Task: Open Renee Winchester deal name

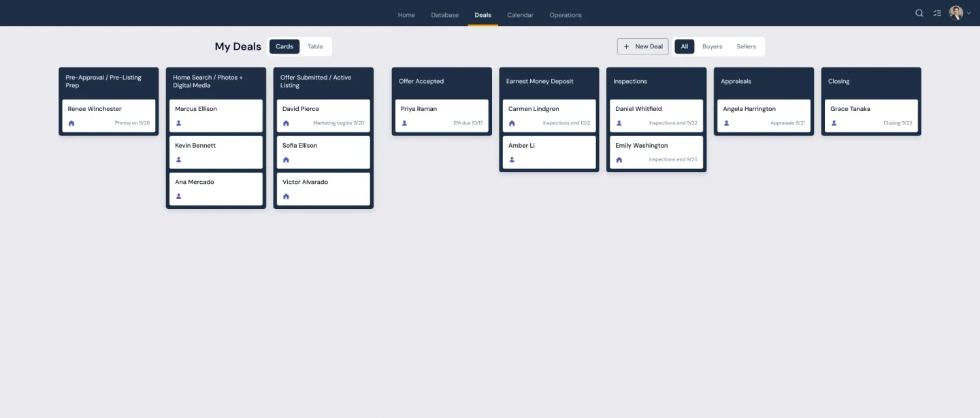Action: pyautogui.click(x=95, y=109)
